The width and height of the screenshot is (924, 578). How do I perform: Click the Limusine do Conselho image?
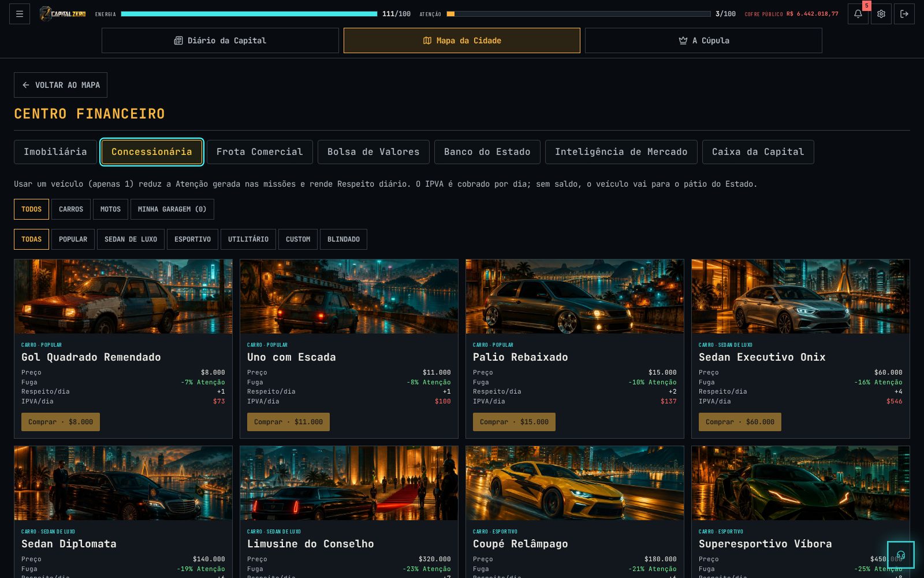pyautogui.click(x=349, y=483)
